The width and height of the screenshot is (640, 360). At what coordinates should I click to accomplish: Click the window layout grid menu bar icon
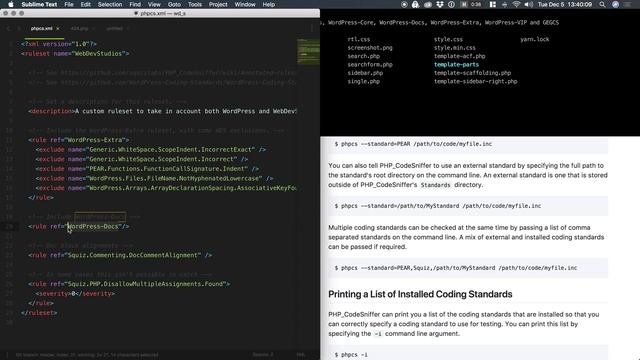(493, 4)
